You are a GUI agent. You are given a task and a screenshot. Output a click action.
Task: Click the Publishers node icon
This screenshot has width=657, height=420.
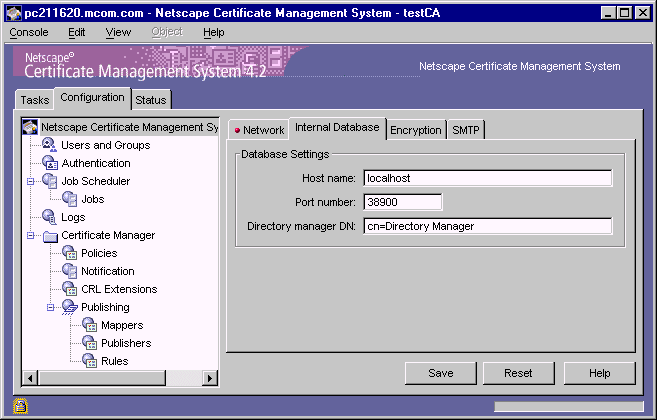[x=90, y=343]
